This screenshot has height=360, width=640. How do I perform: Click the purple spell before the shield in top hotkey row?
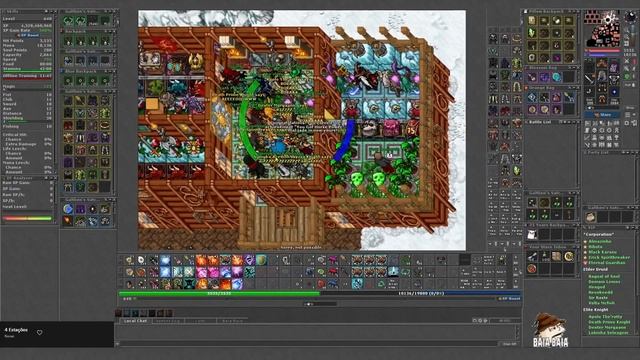[249, 260]
